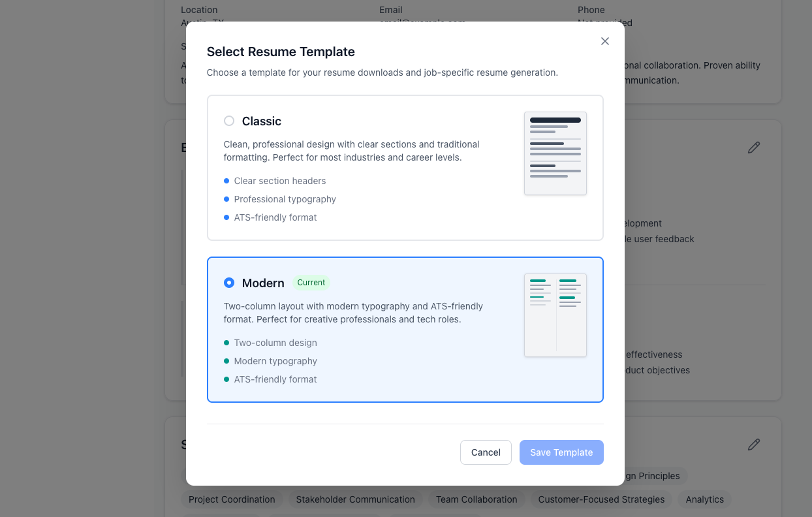Click 'Professional typography' feature text
This screenshot has height=517, width=812.
pyautogui.click(x=285, y=199)
